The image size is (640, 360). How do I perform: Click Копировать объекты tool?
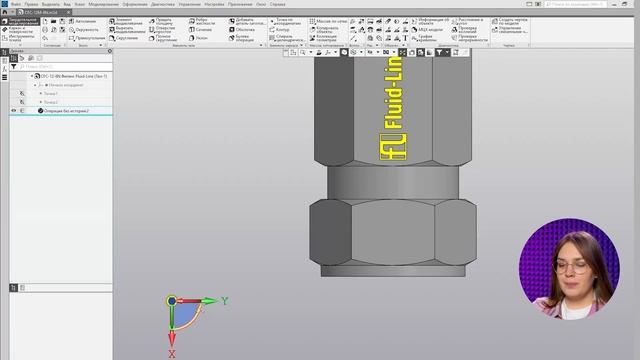[324, 30]
